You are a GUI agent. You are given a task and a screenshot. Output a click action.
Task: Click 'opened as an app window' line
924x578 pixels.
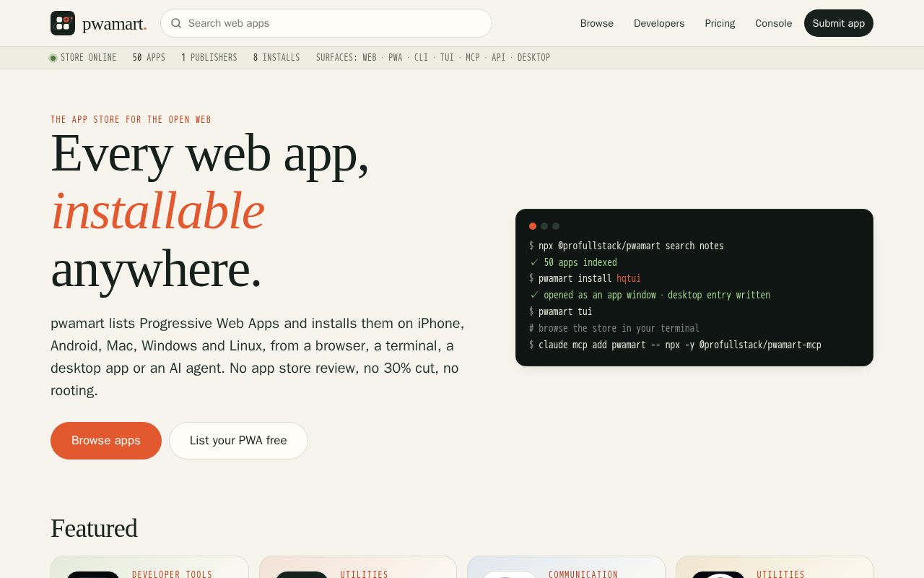(650, 295)
